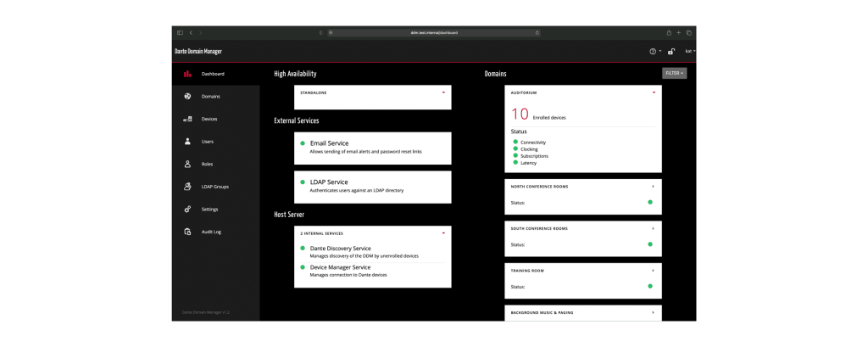
Task: Click the Domains globe icon
Action: point(187,96)
